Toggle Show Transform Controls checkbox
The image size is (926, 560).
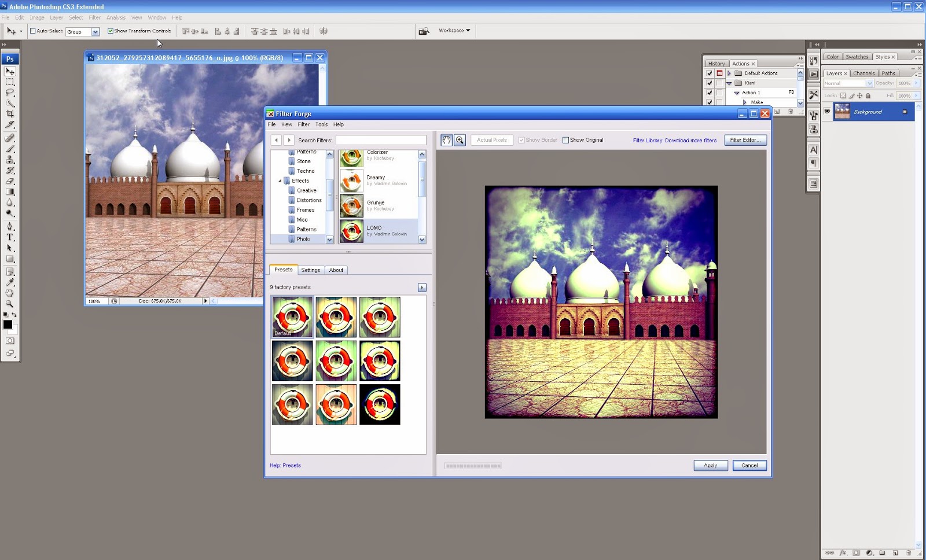click(x=111, y=31)
